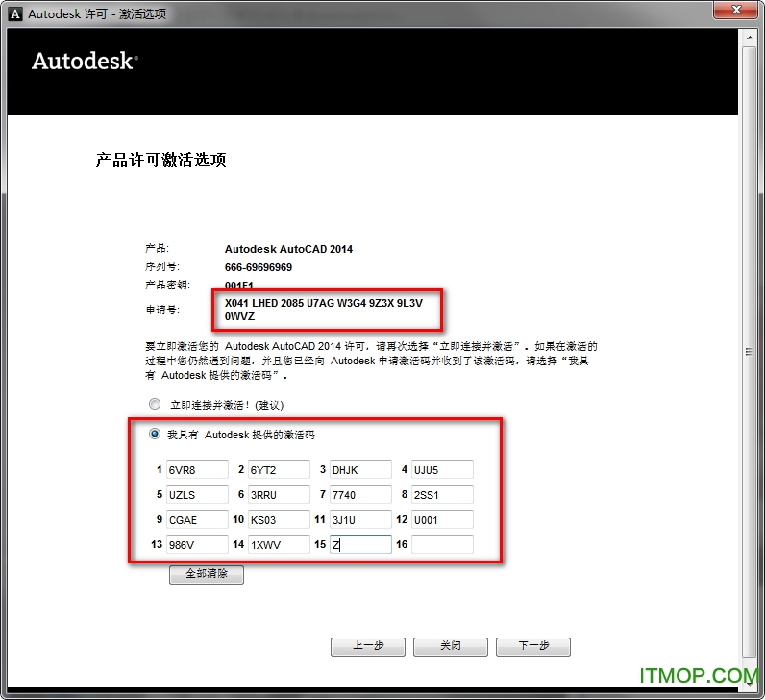Click activation field 5 containing UZLS

click(196, 495)
